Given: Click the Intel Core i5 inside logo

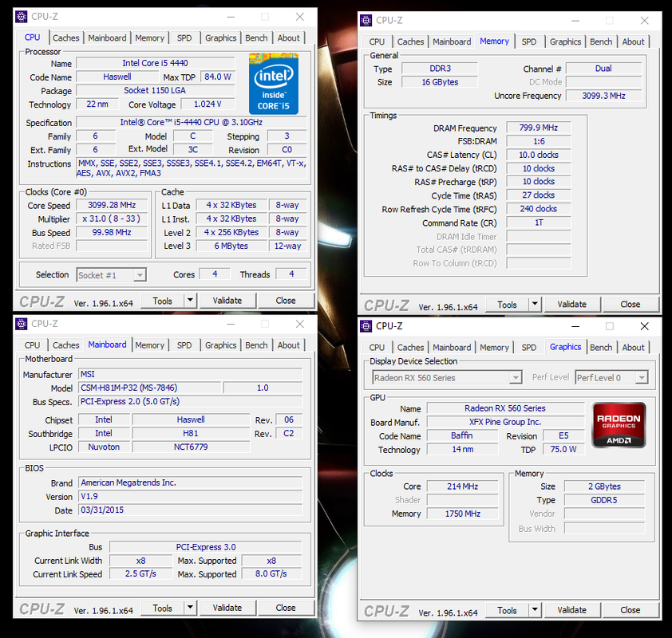Looking at the screenshot, I should 274,84.
